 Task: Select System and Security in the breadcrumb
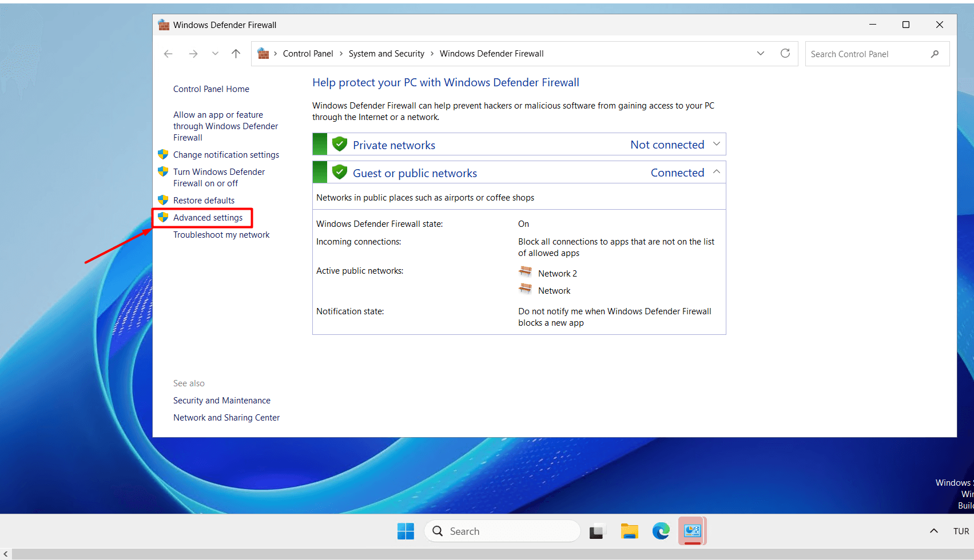pos(386,54)
